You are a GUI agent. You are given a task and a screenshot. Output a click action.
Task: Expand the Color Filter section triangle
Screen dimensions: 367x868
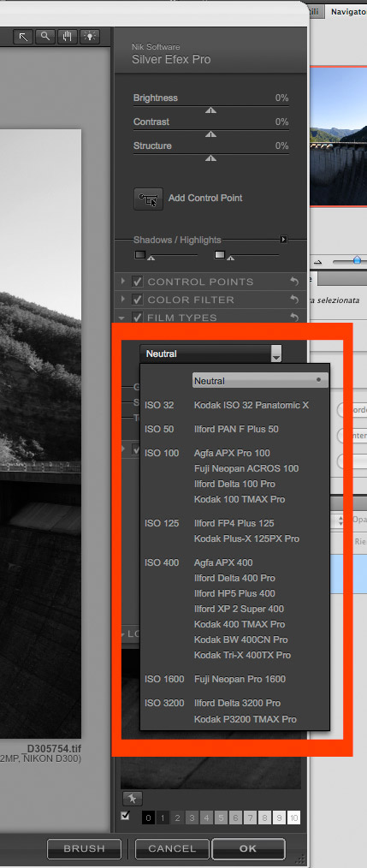[x=123, y=300]
